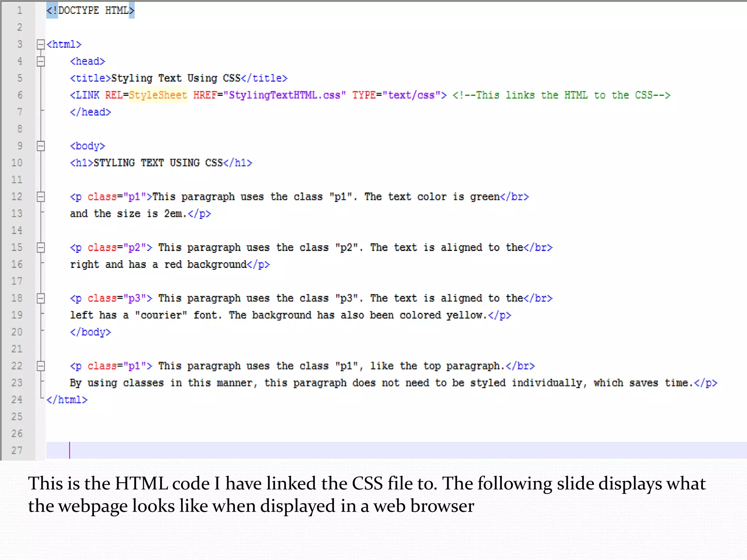Click the closing body tag

(x=90, y=332)
